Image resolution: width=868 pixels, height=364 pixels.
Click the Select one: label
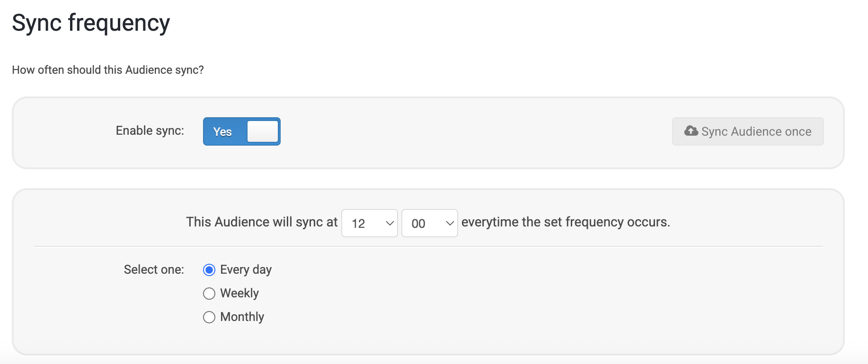point(154,269)
